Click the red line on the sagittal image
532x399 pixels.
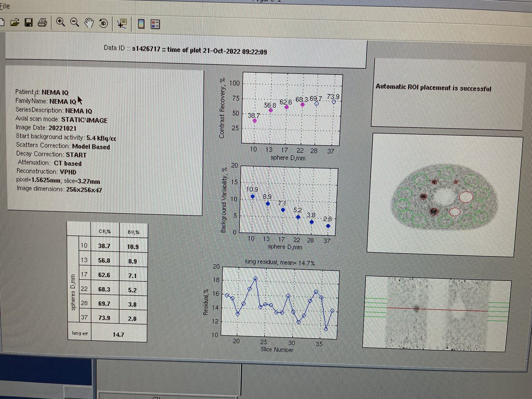(437, 309)
